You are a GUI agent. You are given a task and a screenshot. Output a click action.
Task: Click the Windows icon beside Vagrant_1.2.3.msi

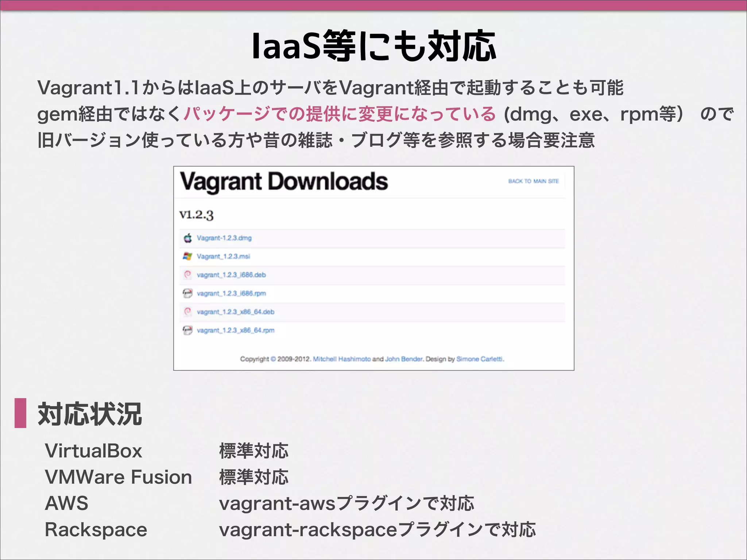(187, 256)
